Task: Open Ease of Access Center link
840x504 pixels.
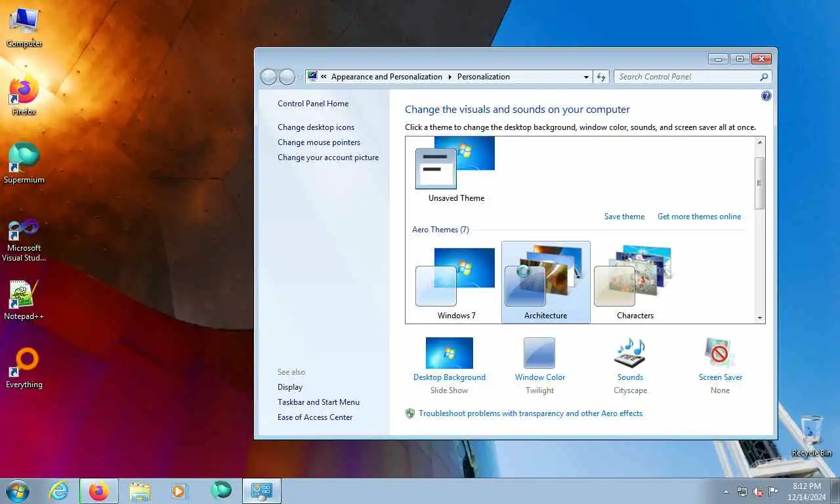Action: (x=315, y=417)
